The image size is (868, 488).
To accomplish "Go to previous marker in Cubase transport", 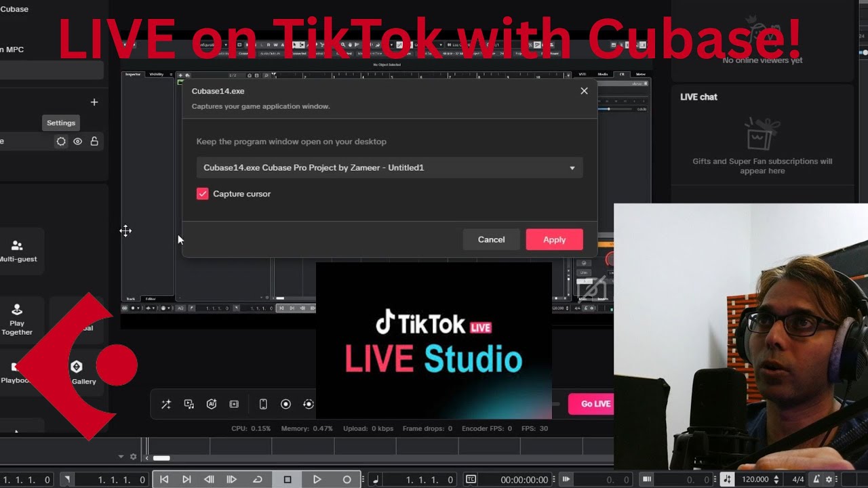I will [164, 479].
